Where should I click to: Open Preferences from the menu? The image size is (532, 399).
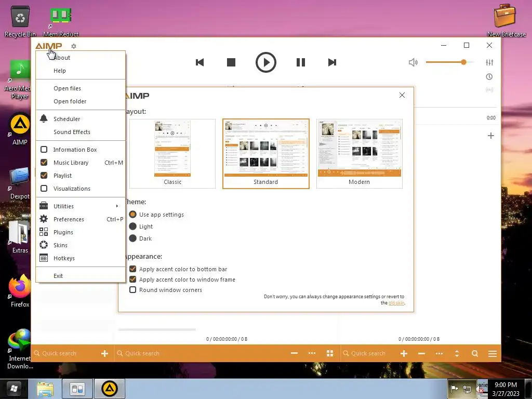(x=81, y=219)
